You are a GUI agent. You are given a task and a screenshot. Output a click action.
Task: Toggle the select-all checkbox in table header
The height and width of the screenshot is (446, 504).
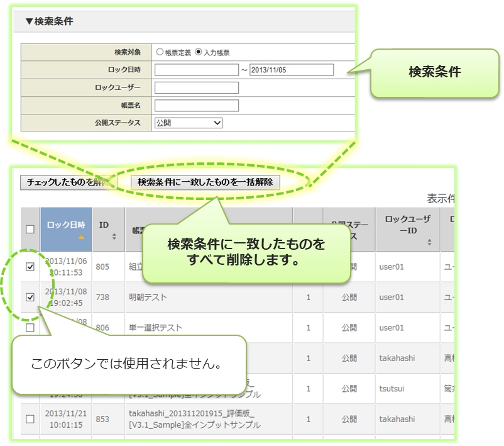point(30,230)
